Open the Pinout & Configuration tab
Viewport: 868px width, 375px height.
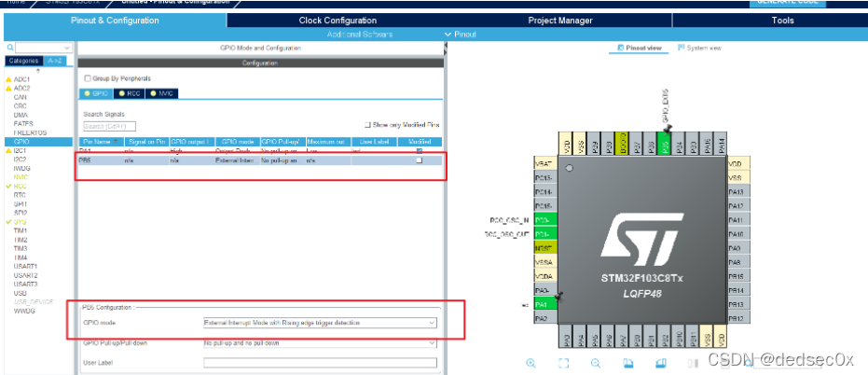(x=116, y=21)
